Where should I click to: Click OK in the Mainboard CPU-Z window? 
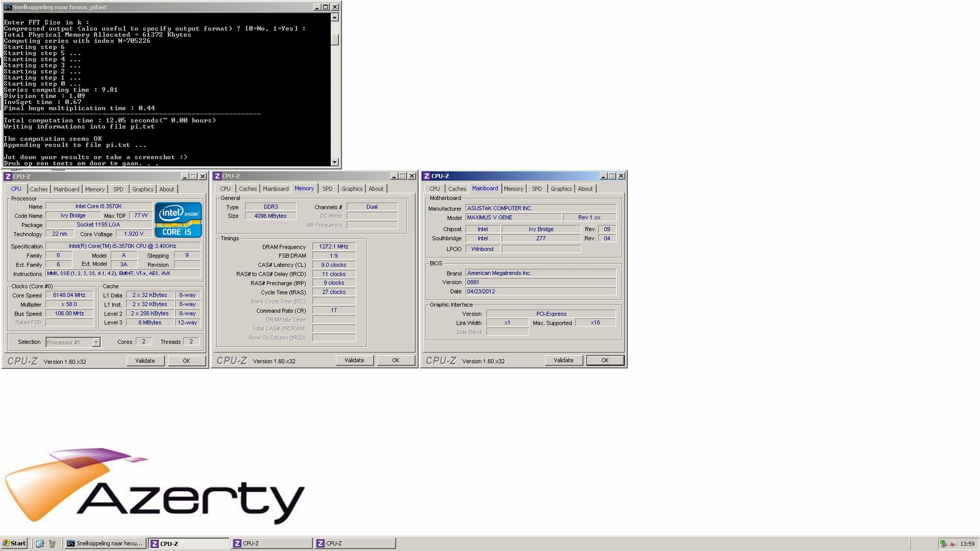pyautogui.click(x=605, y=360)
